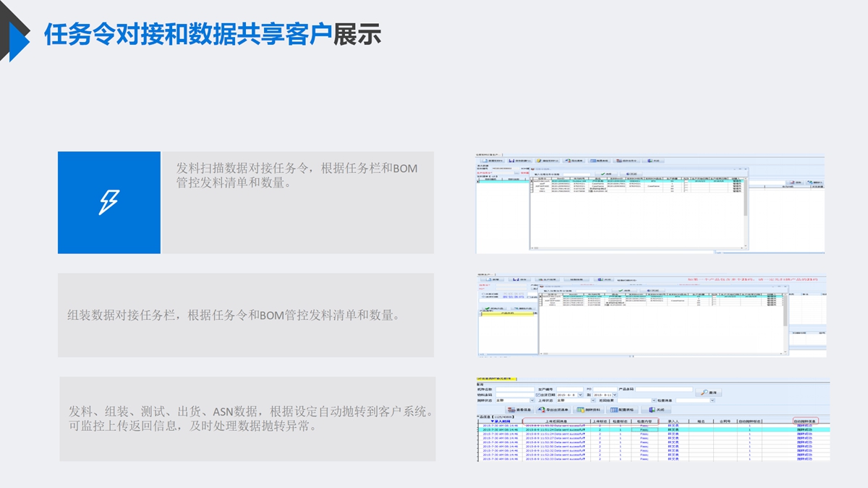Select the first radio button in assembly screenshot
868x488 pixels.
point(482,292)
